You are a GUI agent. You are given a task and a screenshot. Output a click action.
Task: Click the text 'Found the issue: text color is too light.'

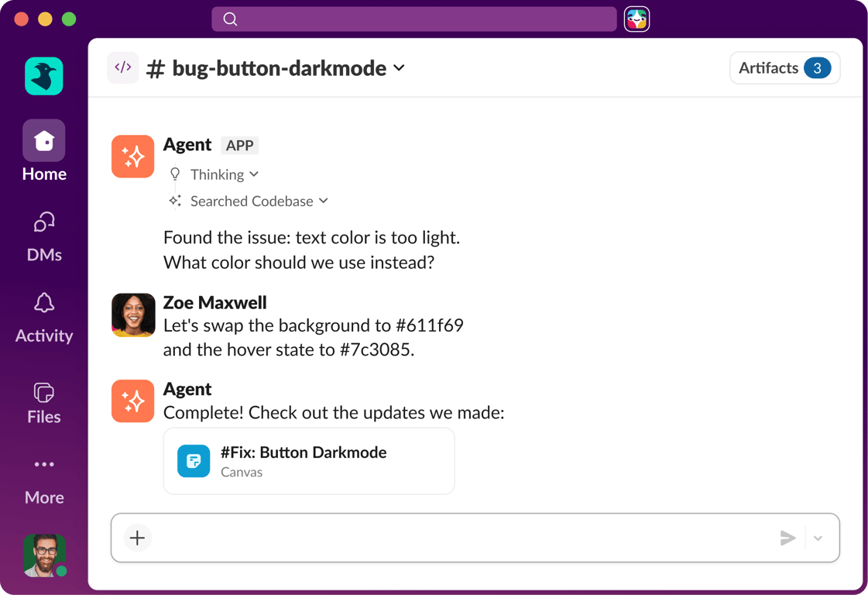pos(312,238)
